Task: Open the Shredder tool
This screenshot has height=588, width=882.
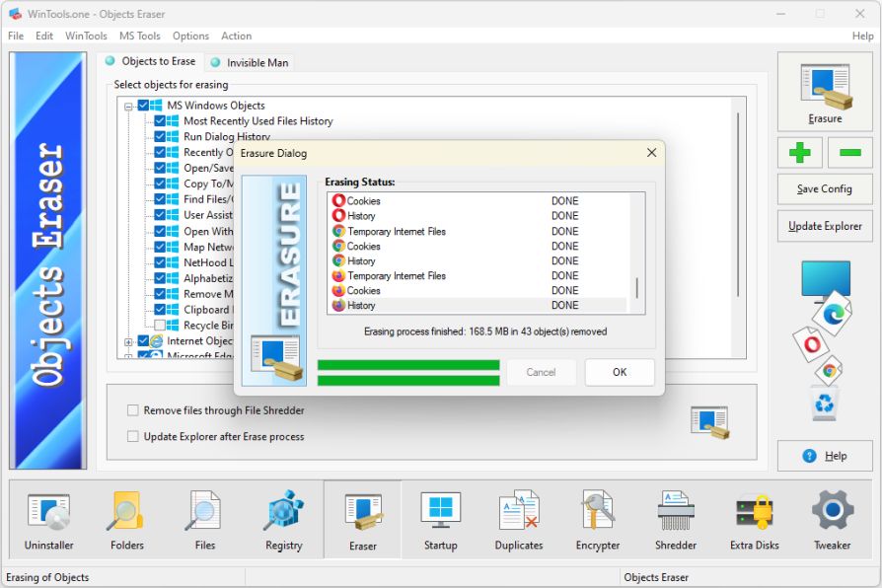Action: click(x=676, y=520)
